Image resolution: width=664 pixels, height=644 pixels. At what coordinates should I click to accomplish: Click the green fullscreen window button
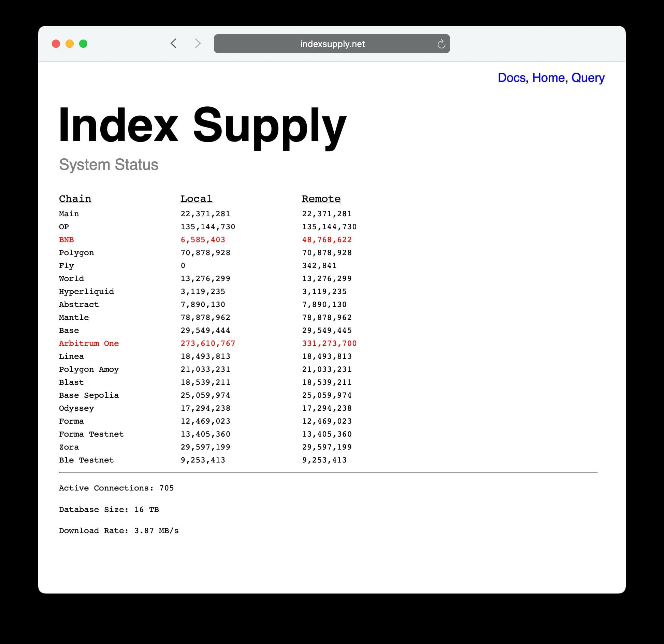coord(83,44)
